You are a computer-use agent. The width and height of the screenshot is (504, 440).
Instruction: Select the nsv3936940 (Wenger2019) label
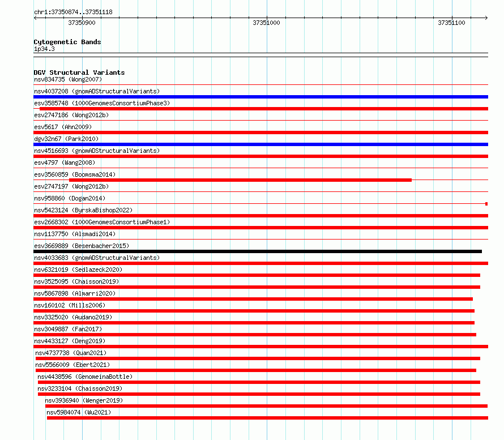coord(84,400)
